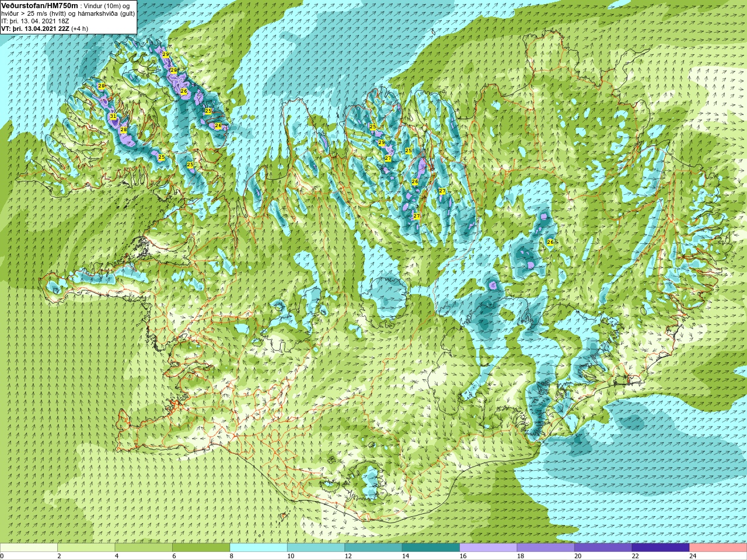The image size is (747, 560).
Task: Click the legend scale number 18
Action: pyautogui.click(x=521, y=556)
